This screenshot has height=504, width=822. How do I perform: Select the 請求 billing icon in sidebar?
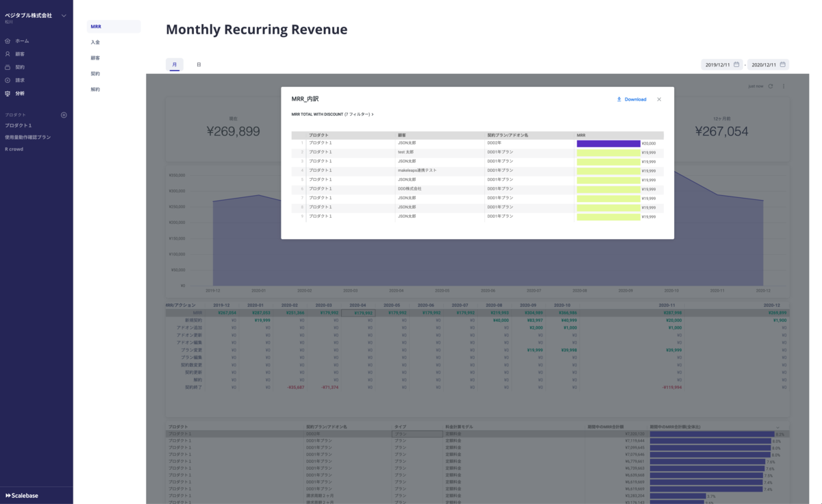click(x=8, y=80)
